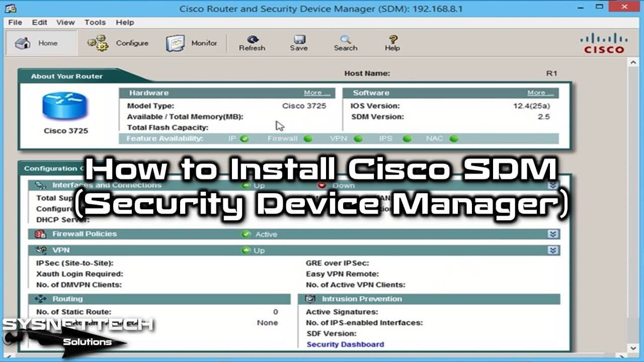
Task: Expand the Interfaces and Connections section
Action: coord(553,186)
